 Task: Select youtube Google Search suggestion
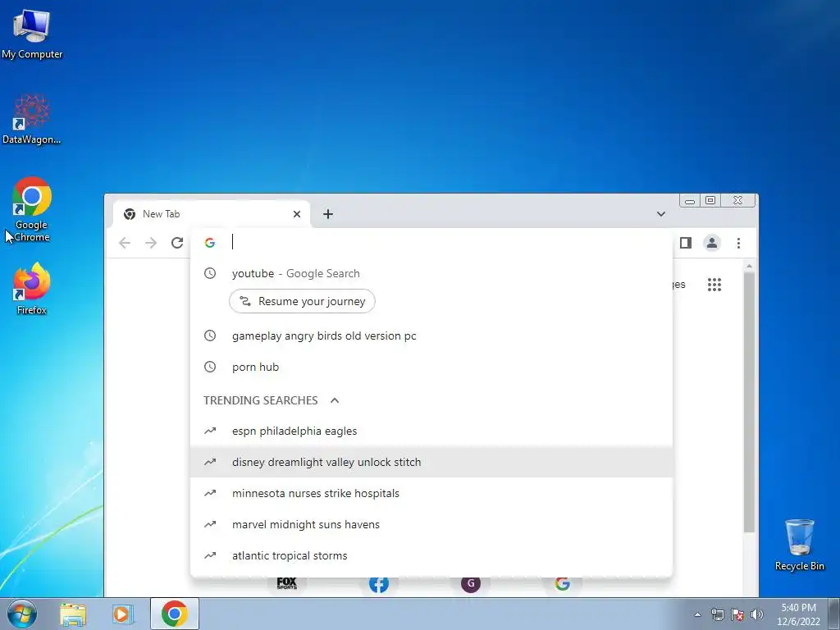click(431, 274)
